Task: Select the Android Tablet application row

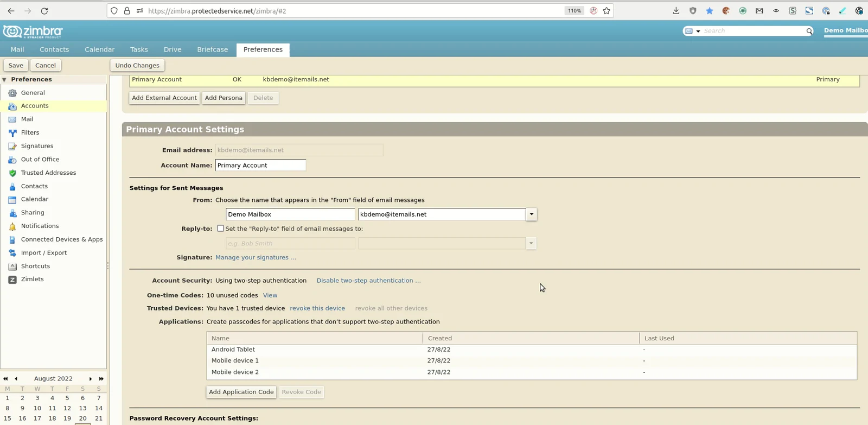Action: tap(532, 350)
